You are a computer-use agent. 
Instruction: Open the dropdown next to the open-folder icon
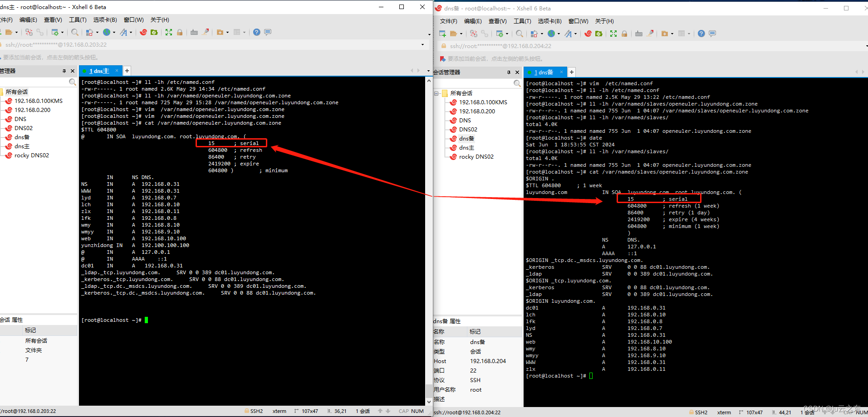tap(16, 32)
